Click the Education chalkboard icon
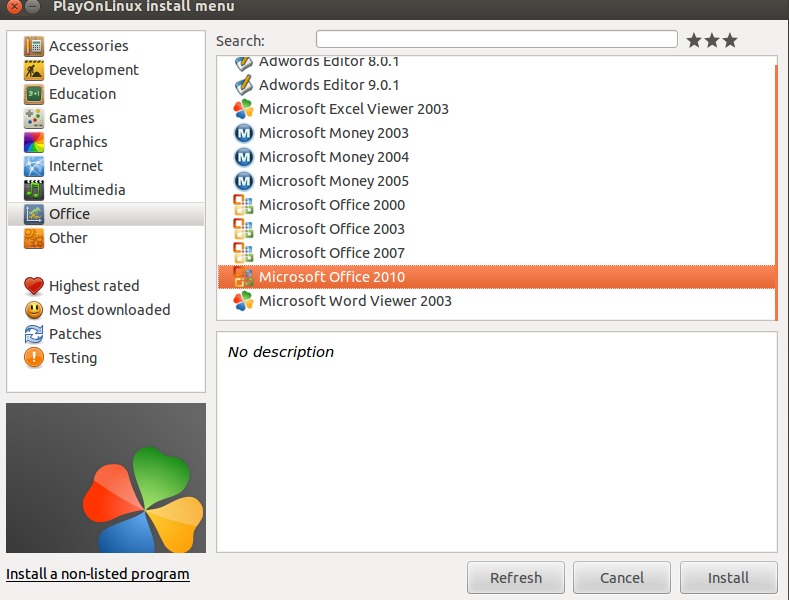Screen dimensions: 789x600 (34, 94)
